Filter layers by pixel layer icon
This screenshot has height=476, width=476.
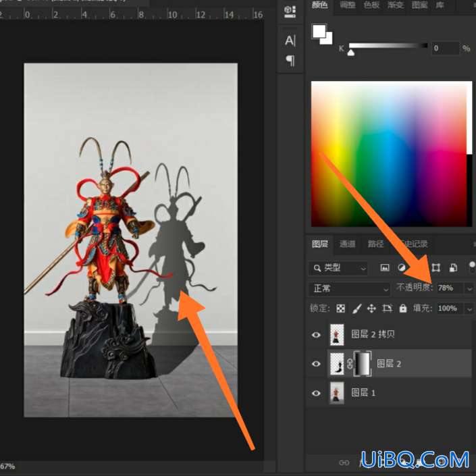pyautogui.click(x=385, y=268)
